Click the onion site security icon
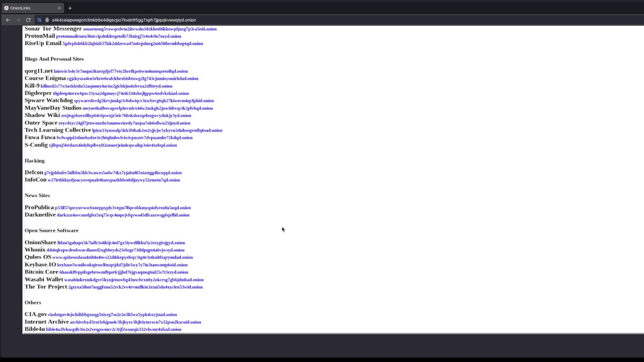Screen dimensions: 644x362 click(47, 20)
